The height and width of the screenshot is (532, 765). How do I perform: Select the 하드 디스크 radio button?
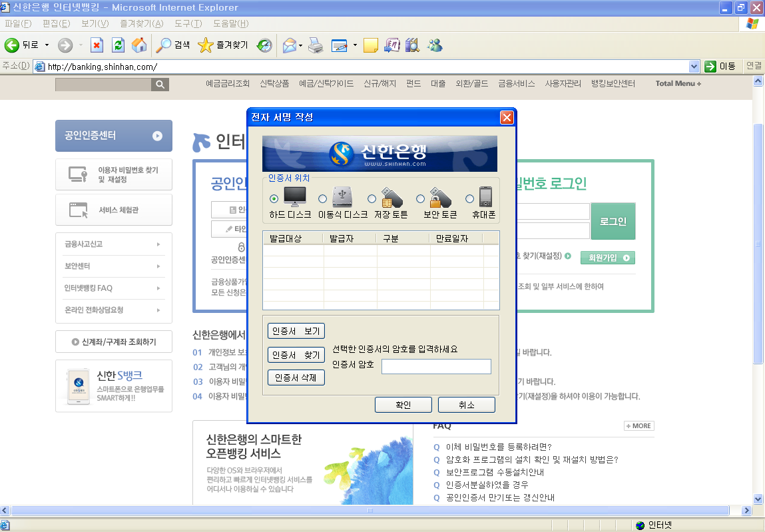click(x=274, y=198)
